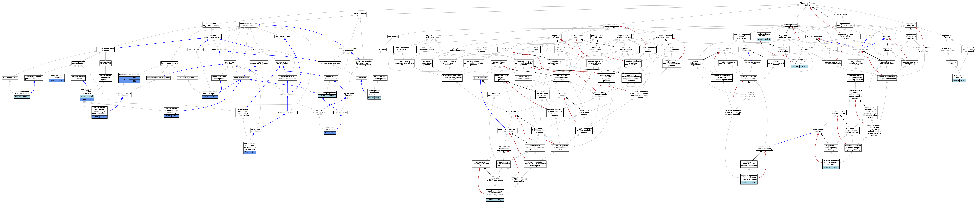Click the central nervous system development node
This screenshot has height=203, width=980.
[x=287, y=78]
